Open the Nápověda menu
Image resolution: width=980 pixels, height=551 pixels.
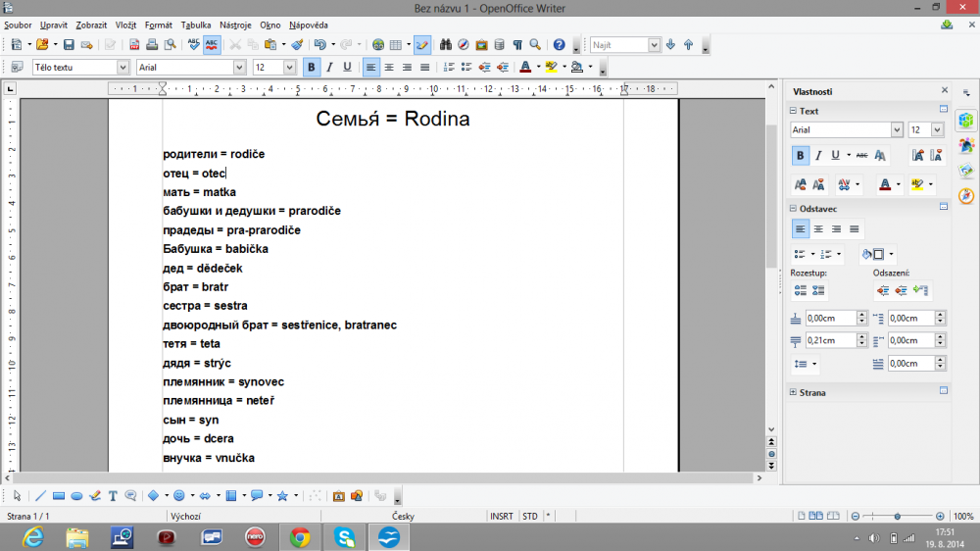pyautogui.click(x=308, y=25)
